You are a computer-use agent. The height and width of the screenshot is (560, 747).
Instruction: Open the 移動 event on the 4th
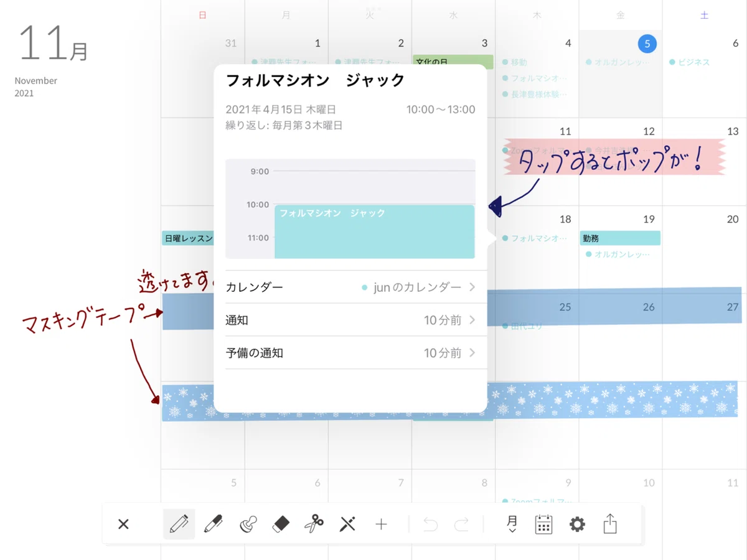pos(515,62)
